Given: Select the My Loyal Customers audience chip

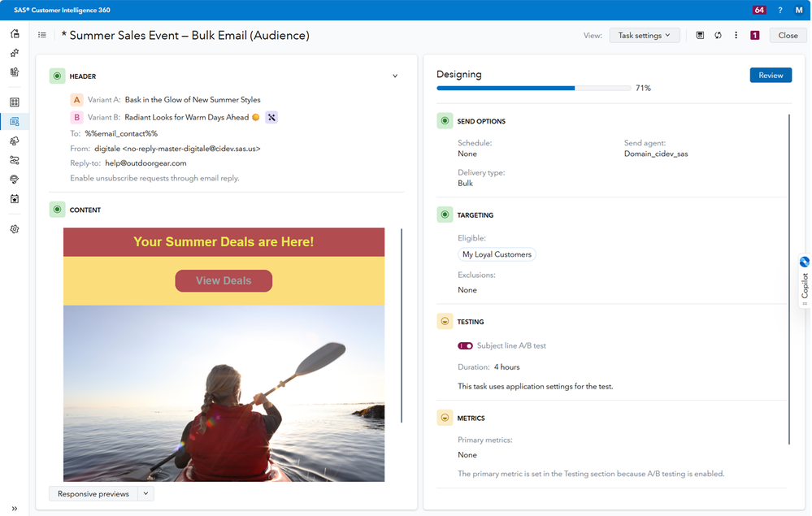Looking at the screenshot, I should (x=497, y=254).
